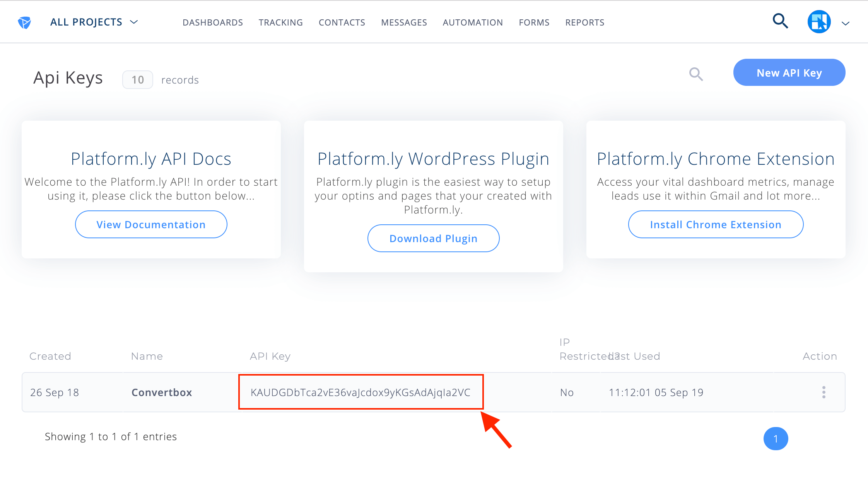Viewport: 868px width, 492px height.
Task: Sort by the Last Used column header
Action: (x=634, y=356)
